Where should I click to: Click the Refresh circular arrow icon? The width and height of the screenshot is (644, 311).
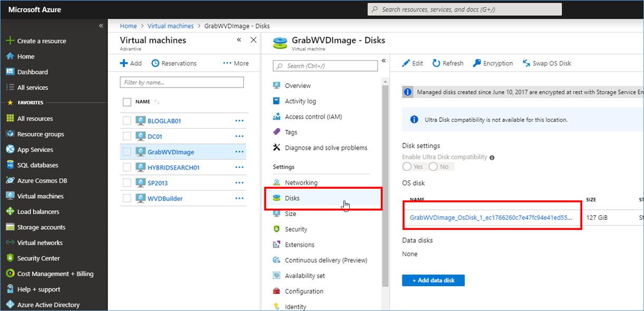pos(436,63)
